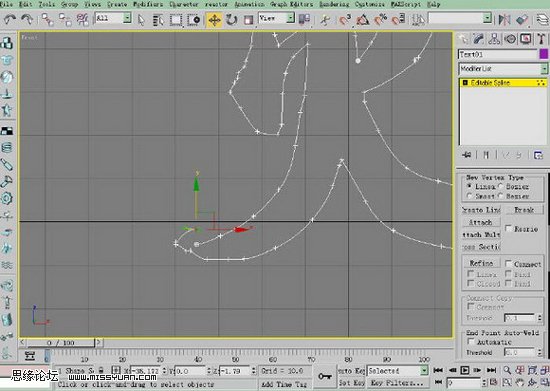Activate the Select and Scale tool

[x=248, y=20]
